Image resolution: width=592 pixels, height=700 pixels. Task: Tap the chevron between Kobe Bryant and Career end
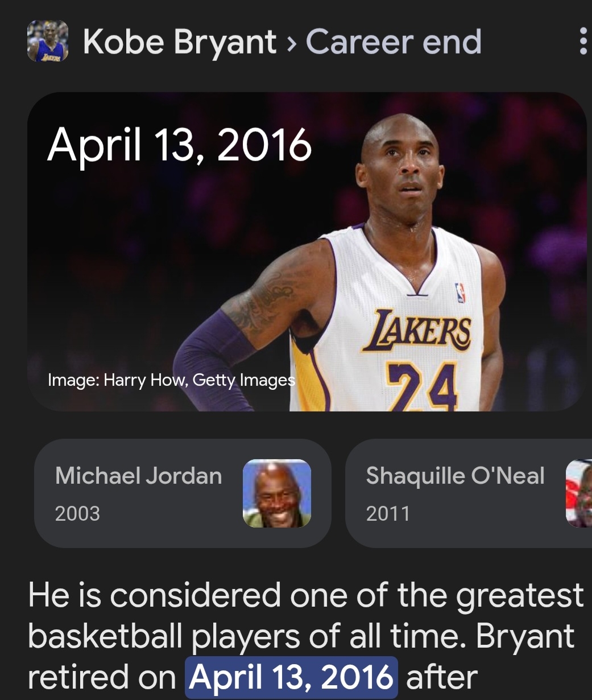point(291,43)
